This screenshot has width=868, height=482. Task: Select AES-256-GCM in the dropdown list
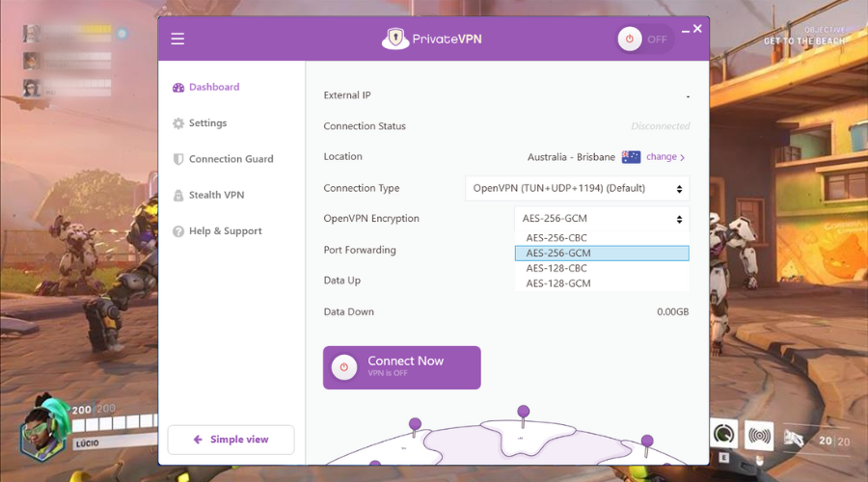(x=602, y=253)
